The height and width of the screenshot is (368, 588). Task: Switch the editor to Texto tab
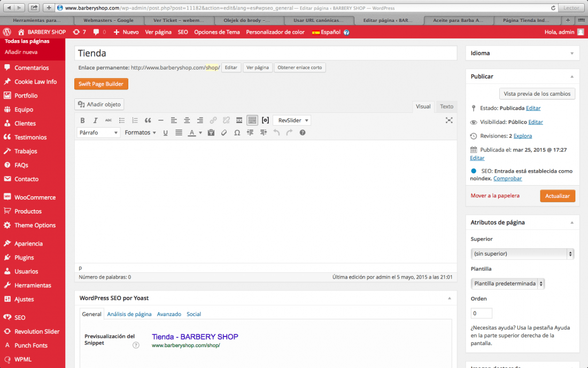click(x=446, y=106)
